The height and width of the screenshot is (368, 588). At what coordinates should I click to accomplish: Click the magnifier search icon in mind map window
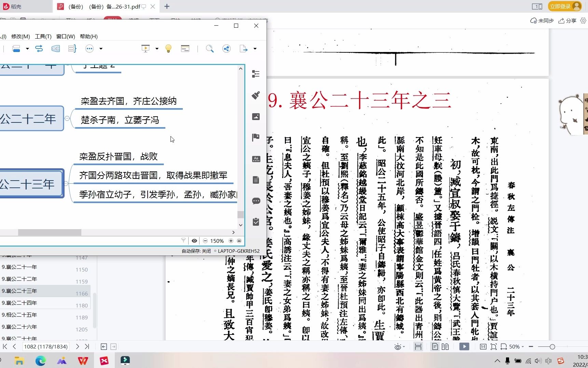pos(210,49)
